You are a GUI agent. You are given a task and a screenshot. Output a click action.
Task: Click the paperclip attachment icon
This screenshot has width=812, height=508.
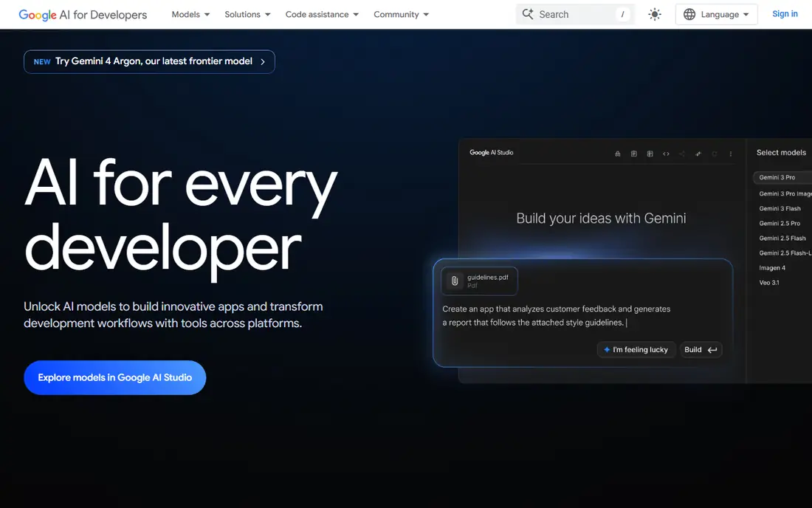tap(455, 281)
